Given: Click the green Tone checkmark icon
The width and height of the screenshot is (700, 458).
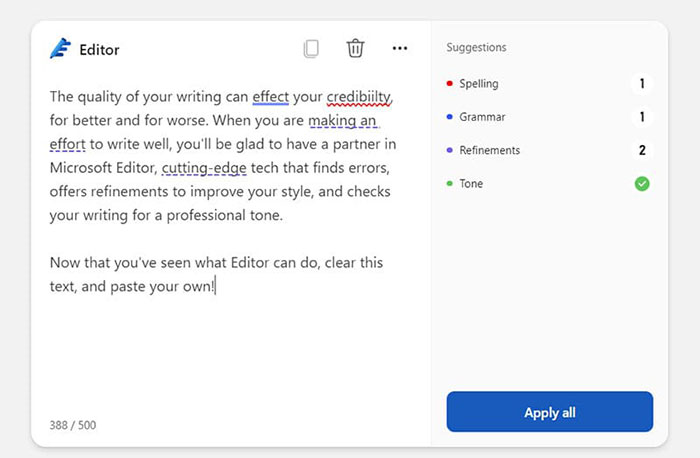Looking at the screenshot, I should click(x=642, y=184).
